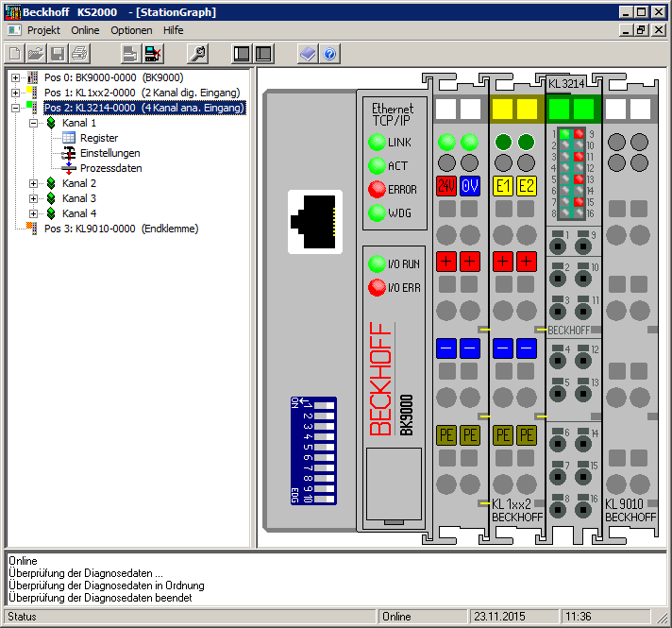This screenshot has height=628, width=672.
Task: Click the time 11:36 in status bar
Action: pyautogui.click(x=606, y=617)
